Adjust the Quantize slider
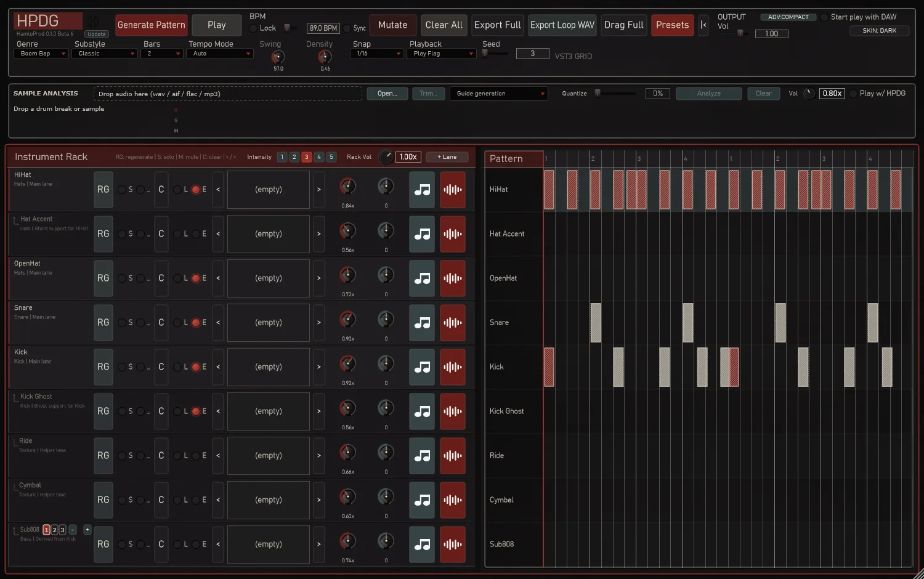The width and height of the screenshot is (924, 579). tap(615, 94)
